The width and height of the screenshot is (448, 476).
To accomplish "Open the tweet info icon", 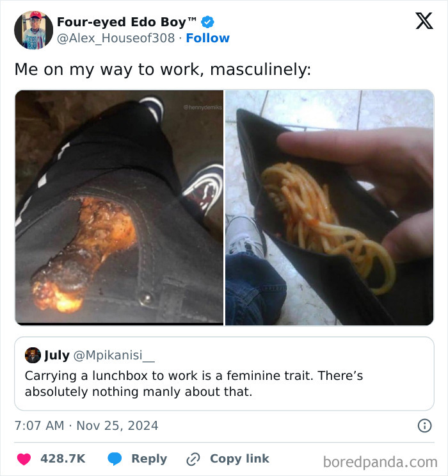I will tap(424, 425).
